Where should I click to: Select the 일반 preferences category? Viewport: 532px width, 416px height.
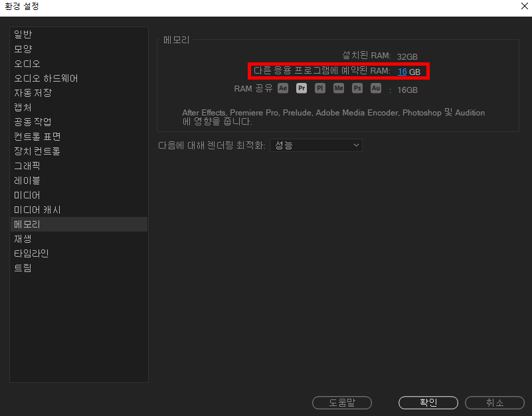point(79,35)
